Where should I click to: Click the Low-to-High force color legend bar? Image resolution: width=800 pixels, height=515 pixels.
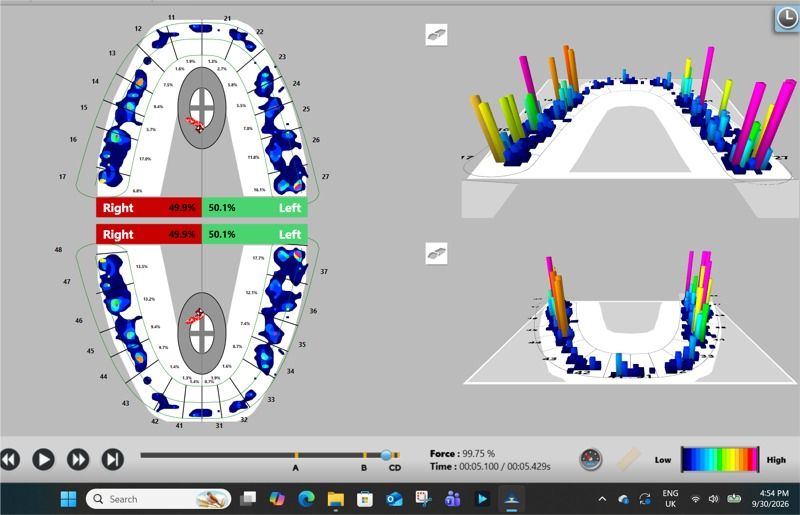720,459
